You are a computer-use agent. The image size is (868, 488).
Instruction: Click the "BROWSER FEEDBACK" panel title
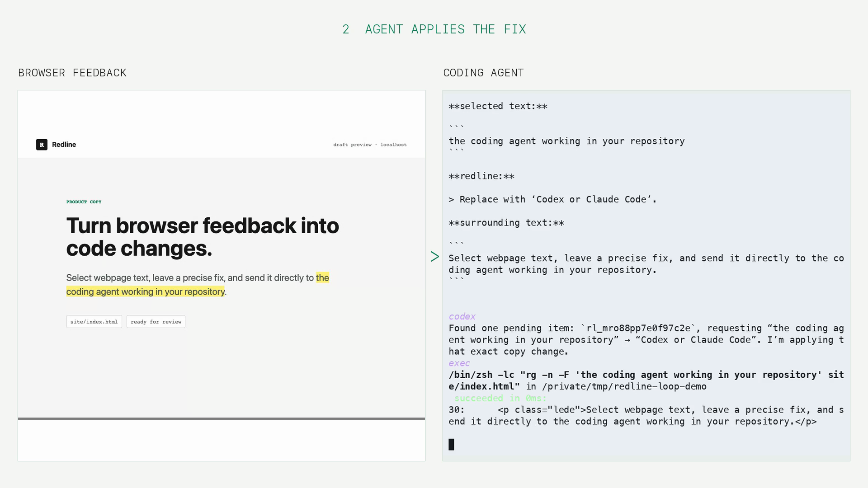click(72, 73)
